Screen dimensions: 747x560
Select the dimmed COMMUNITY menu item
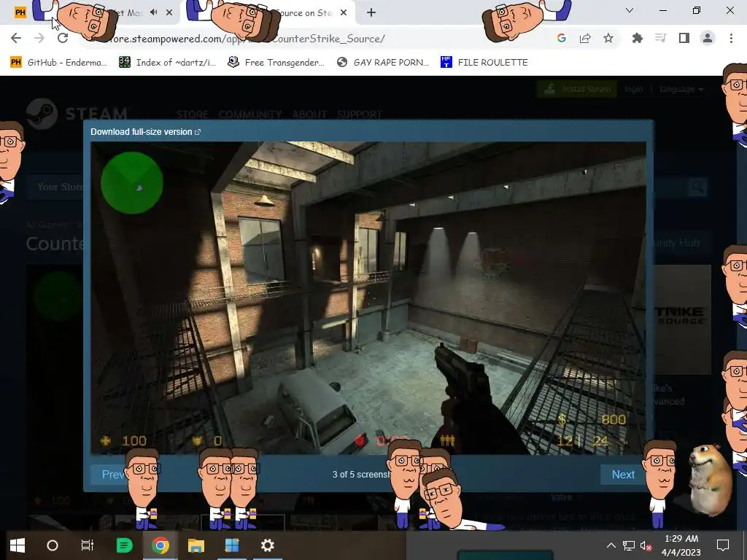pos(249,114)
